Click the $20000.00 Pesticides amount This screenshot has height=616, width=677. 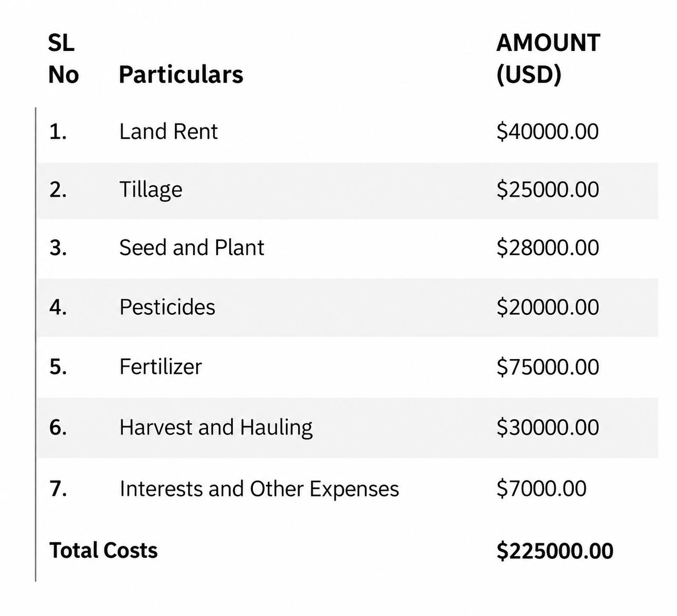(548, 307)
